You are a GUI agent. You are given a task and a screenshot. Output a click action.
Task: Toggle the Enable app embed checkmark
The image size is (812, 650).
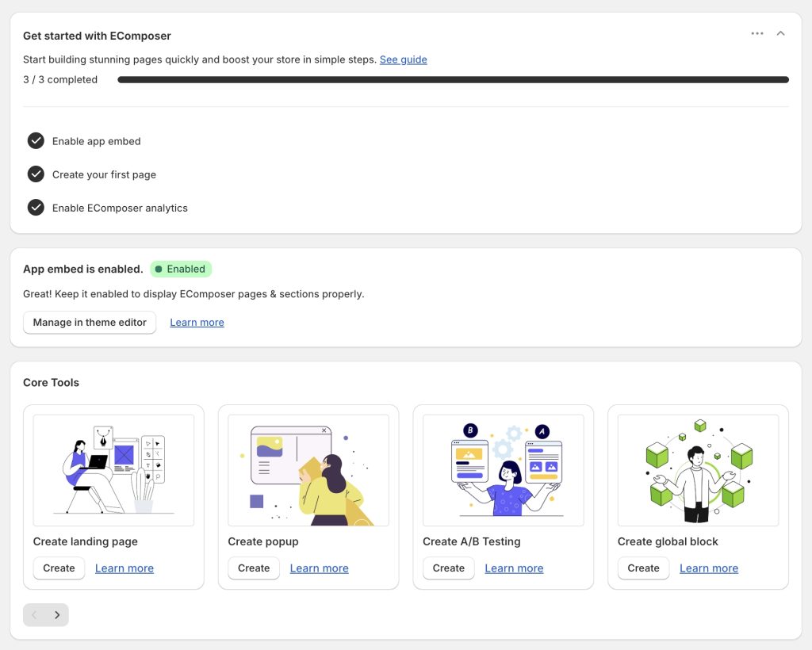tap(36, 141)
